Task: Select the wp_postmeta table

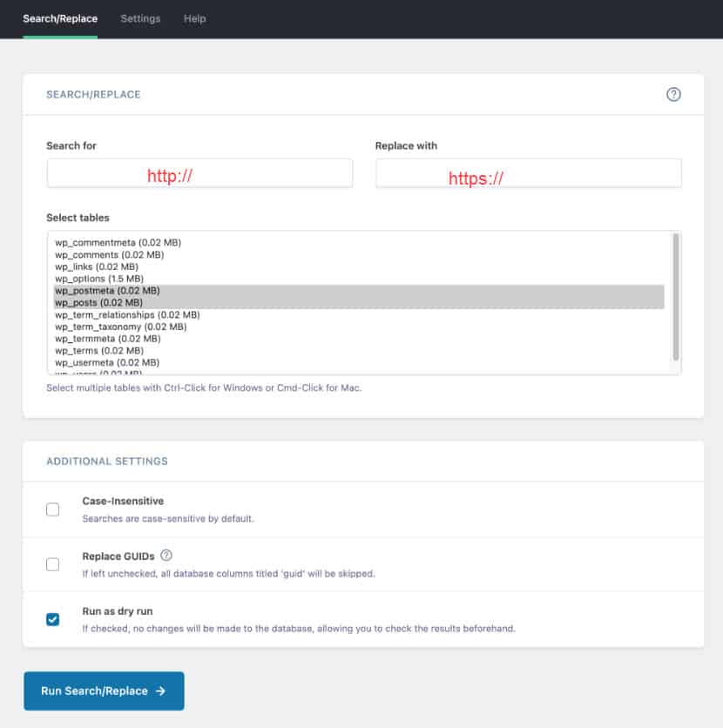Action: pyautogui.click(x=359, y=291)
